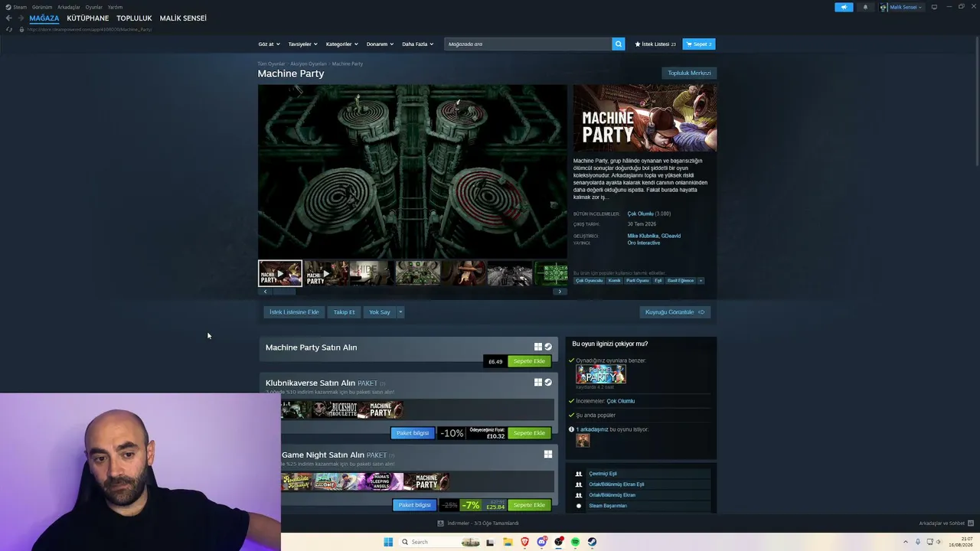The image size is (980, 551).
Task: Open Spotify from the taskbar
Action: (x=575, y=542)
